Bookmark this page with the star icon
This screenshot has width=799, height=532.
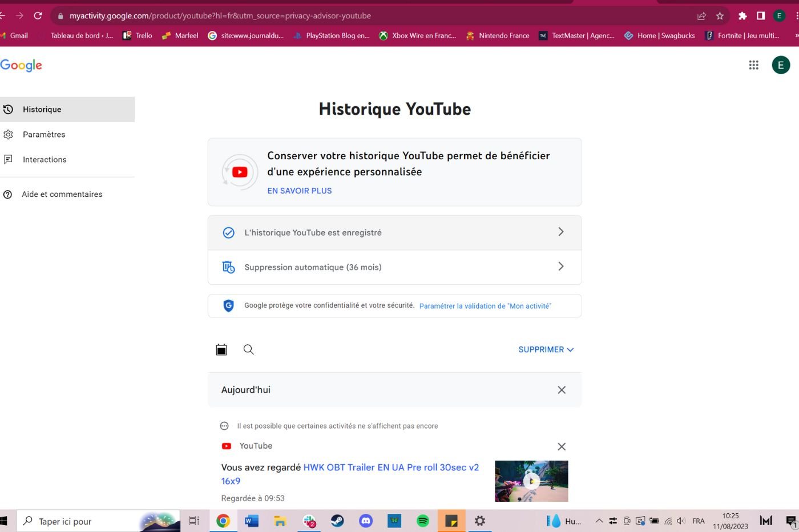pyautogui.click(x=720, y=15)
